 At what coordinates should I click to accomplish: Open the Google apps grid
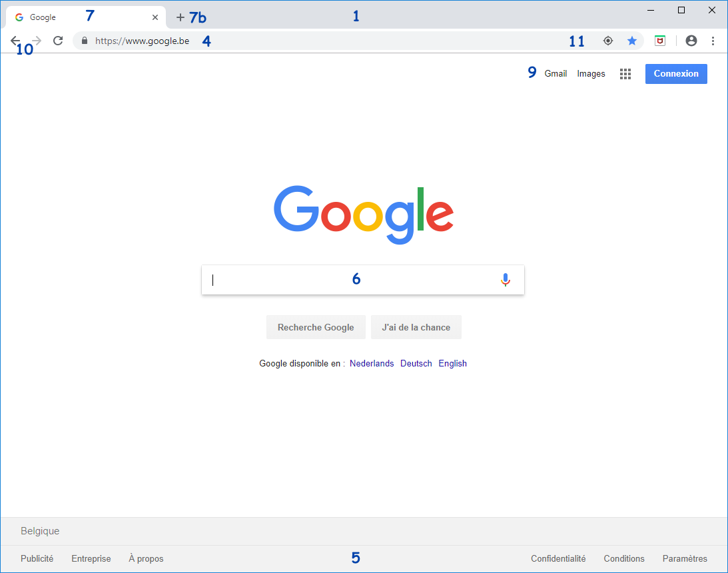click(625, 74)
